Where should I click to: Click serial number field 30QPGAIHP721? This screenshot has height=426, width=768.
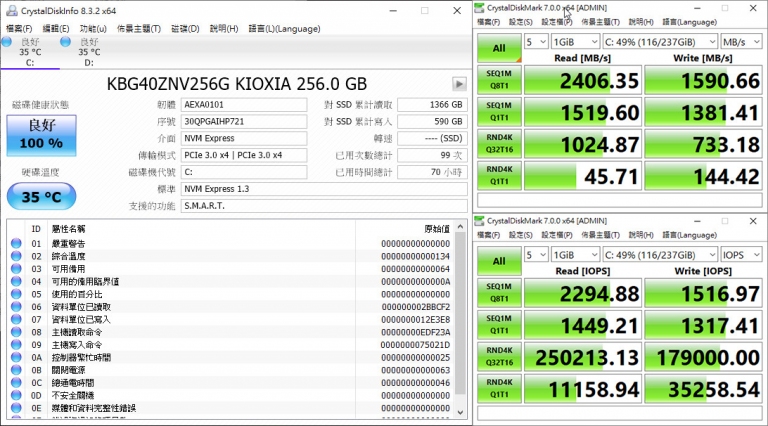(244, 121)
